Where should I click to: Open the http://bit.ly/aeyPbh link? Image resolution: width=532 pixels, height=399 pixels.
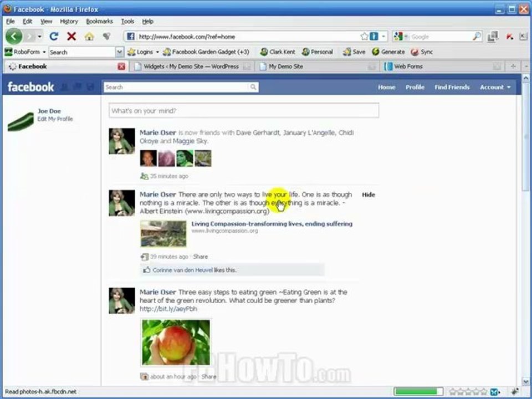pyautogui.click(x=168, y=309)
